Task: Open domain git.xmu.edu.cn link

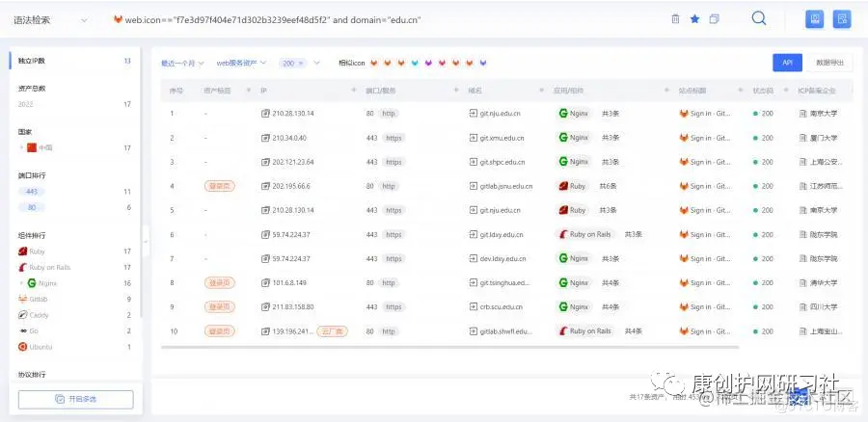Action: [x=502, y=138]
